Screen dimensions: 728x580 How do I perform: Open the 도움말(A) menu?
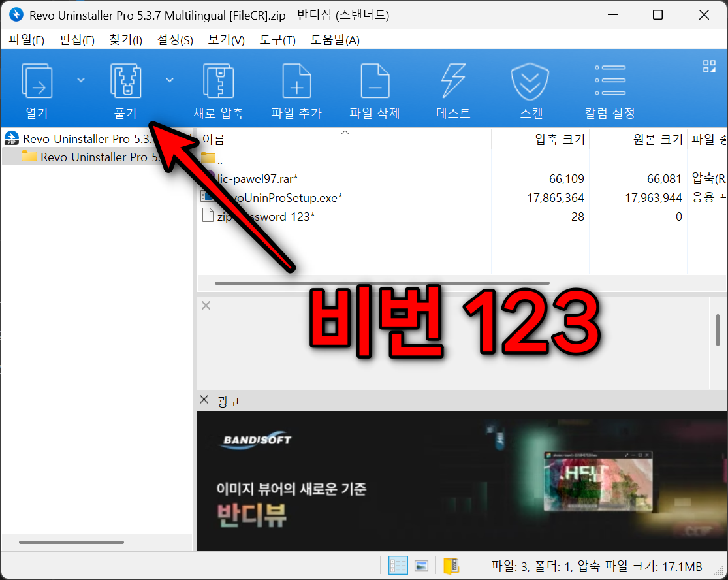tap(335, 40)
